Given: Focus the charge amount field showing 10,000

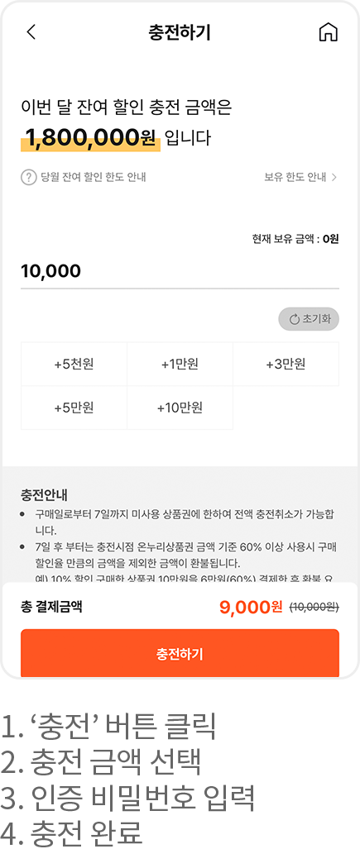Looking at the screenshot, I should [x=180, y=272].
